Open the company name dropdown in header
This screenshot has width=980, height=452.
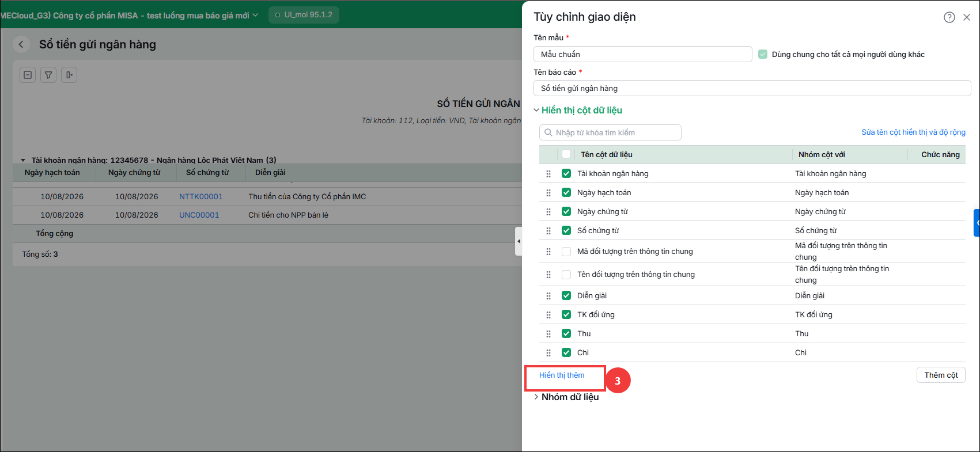pos(129,16)
